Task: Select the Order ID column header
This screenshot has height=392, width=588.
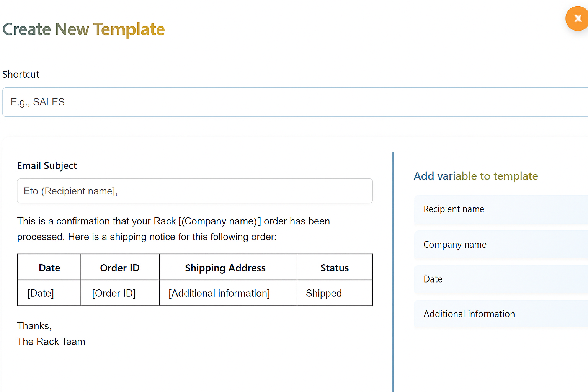Action: 119,268
